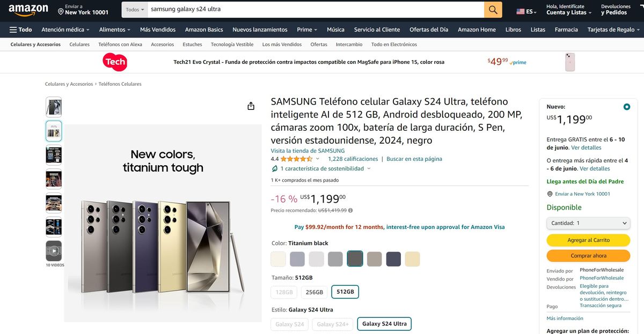Select the 256GB size option
Viewport: 644px width, 334px height.
314,292
